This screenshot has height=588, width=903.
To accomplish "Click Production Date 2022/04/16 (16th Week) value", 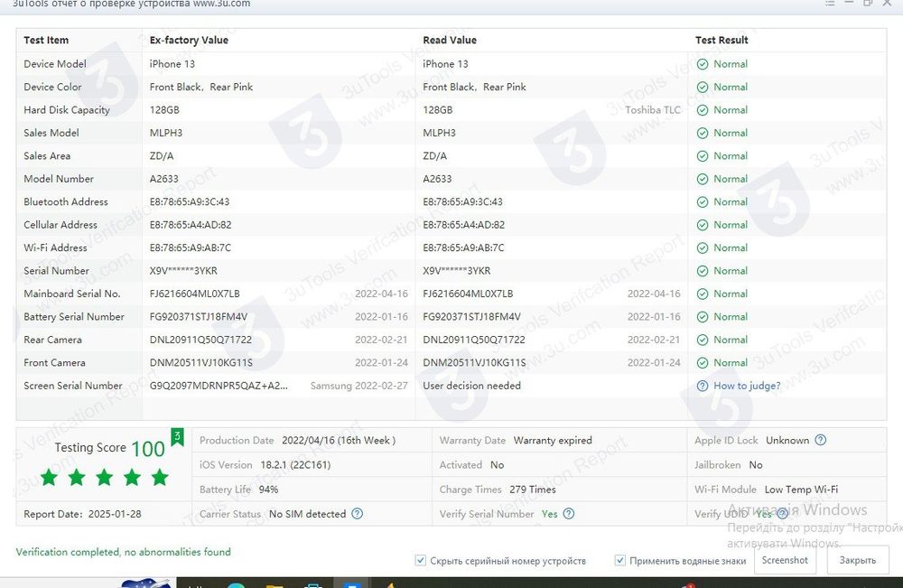I will pyautogui.click(x=339, y=440).
